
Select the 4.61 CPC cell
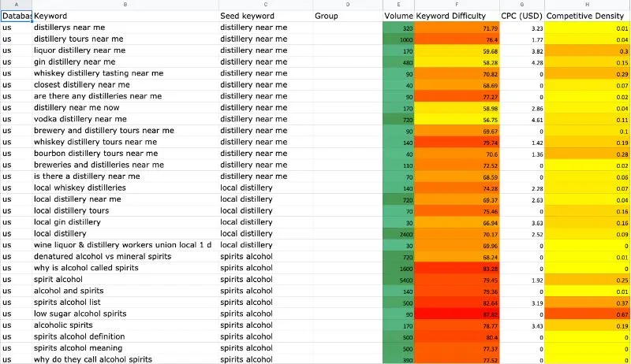coord(522,120)
